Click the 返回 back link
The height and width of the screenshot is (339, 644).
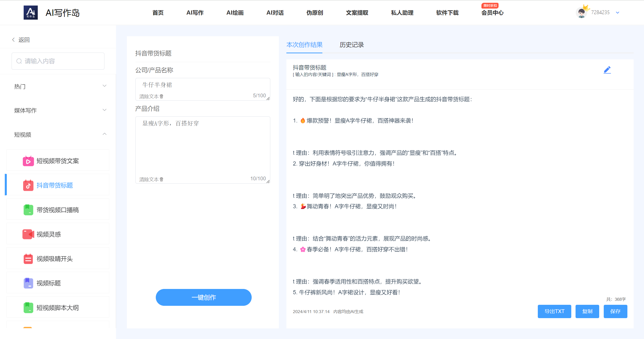point(21,40)
